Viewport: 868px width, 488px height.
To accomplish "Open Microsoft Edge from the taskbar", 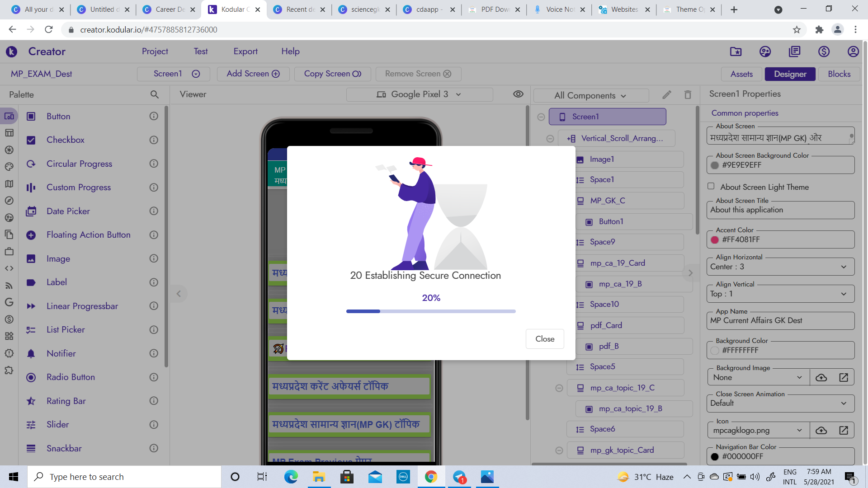I will [x=291, y=477].
